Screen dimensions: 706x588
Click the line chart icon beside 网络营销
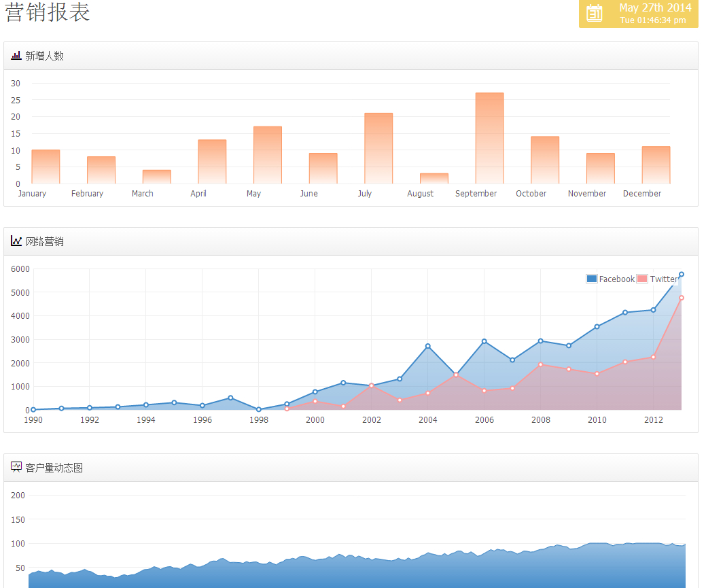(x=16, y=241)
